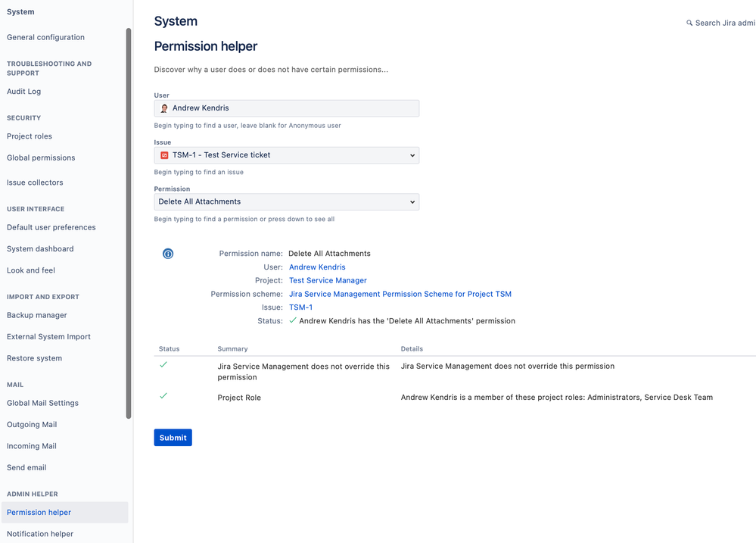The height and width of the screenshot is (543, 756).
Task: Click checkmark in Project Role row
Action: click(163, 396)
